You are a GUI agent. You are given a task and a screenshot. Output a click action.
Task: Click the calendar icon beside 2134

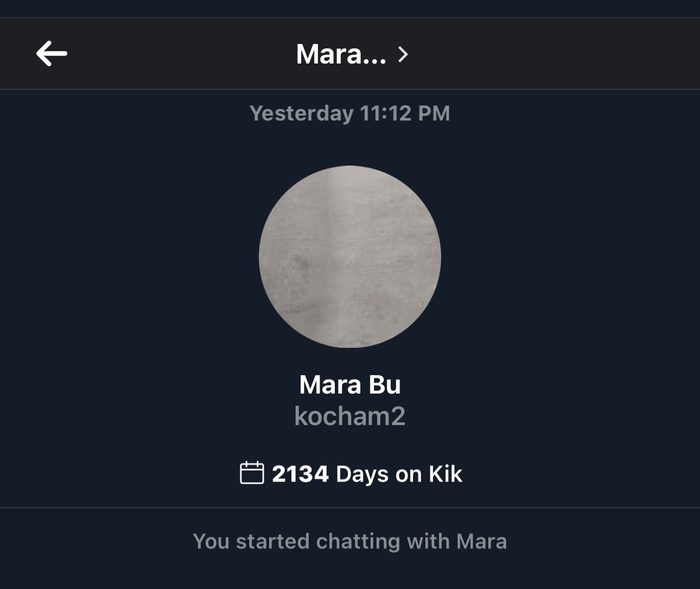252,473
